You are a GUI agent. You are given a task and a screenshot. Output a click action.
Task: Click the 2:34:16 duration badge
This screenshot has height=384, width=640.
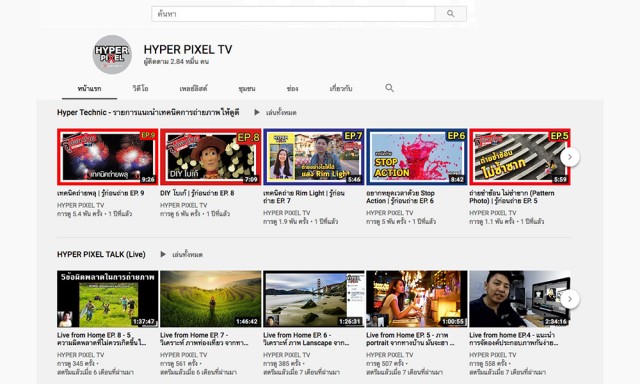pos(556,321)
